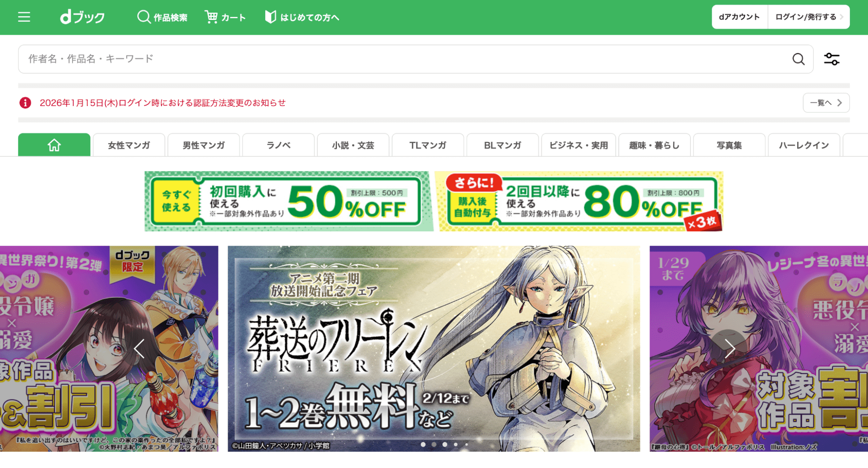Switch to the ハーレクイン tab
The height and width of the screenshot is (468, 868).
pyautogui.click(x=804, y=145)
